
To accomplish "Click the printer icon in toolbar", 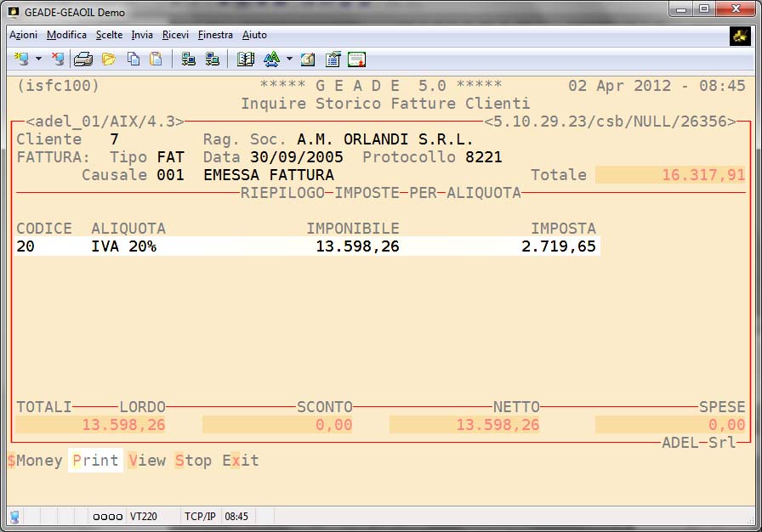I will click(82, 59).
